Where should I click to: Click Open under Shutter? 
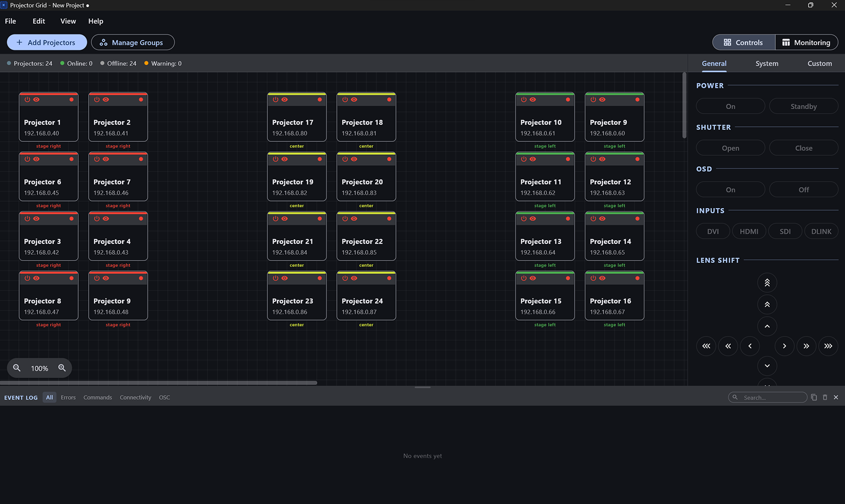point(730,148)
